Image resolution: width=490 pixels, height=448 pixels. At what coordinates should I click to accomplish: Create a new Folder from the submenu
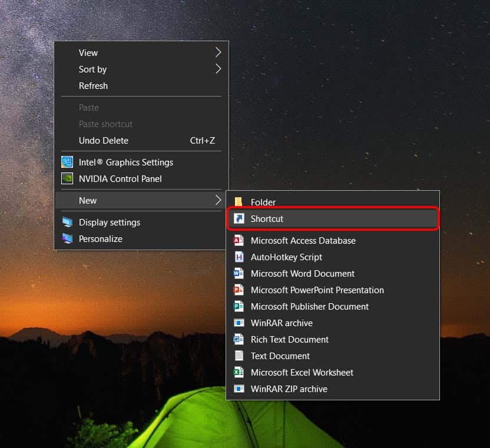click(x=263, y=202)
